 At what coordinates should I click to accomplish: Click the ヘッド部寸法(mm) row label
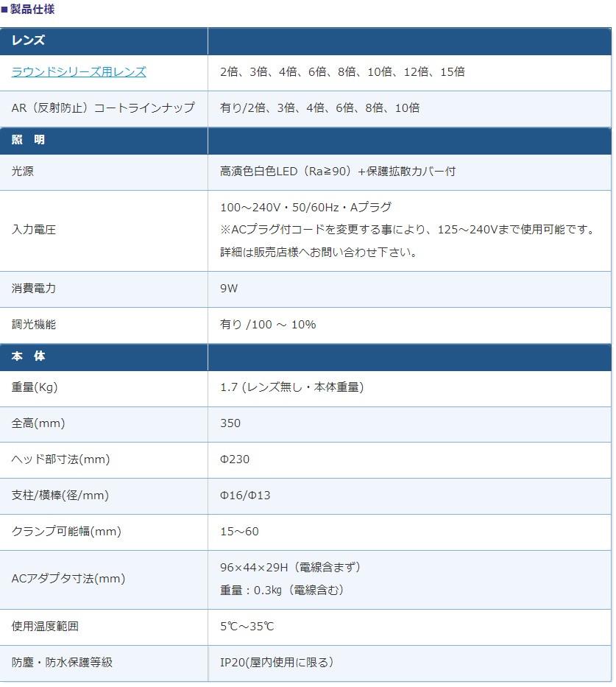[x=60, y=459]
